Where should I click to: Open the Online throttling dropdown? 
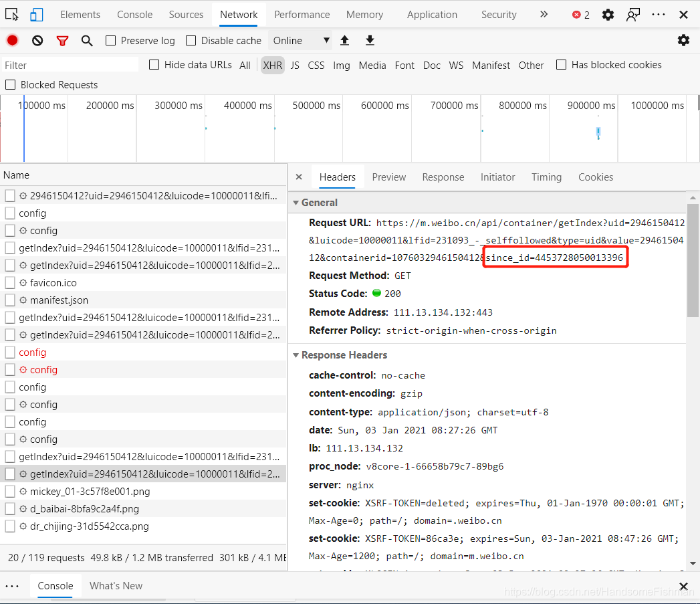tap(300, 41)
